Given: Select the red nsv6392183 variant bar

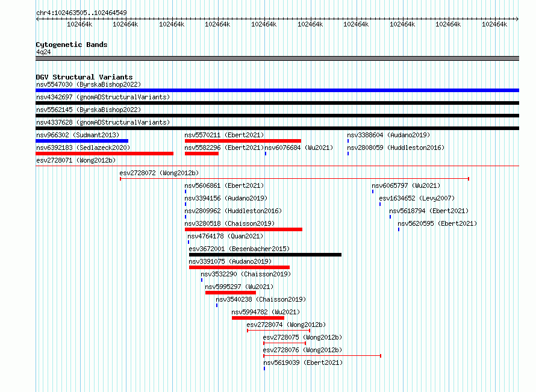Looking at the screenshot, I should pyautogui.click(x=105, y=154).
